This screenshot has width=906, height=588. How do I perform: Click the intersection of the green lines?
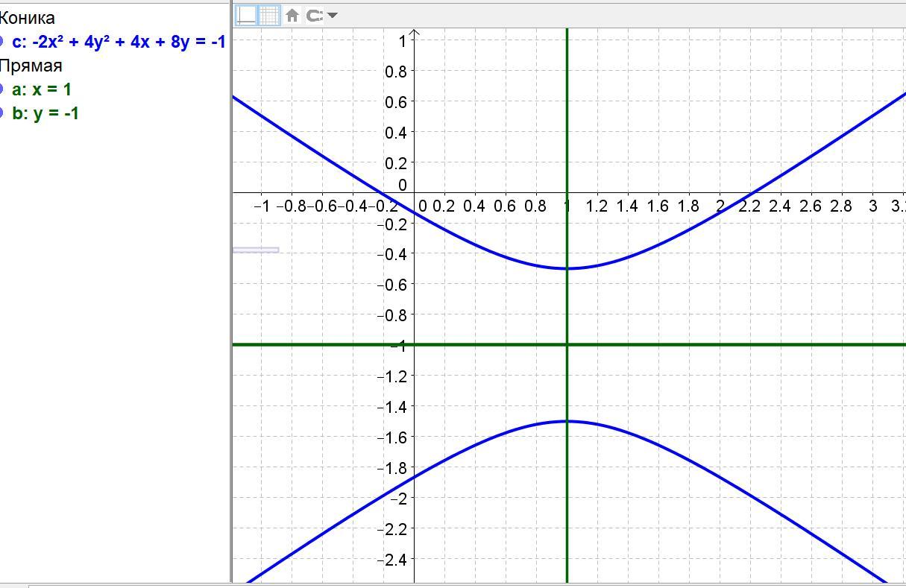pos(567,344)
